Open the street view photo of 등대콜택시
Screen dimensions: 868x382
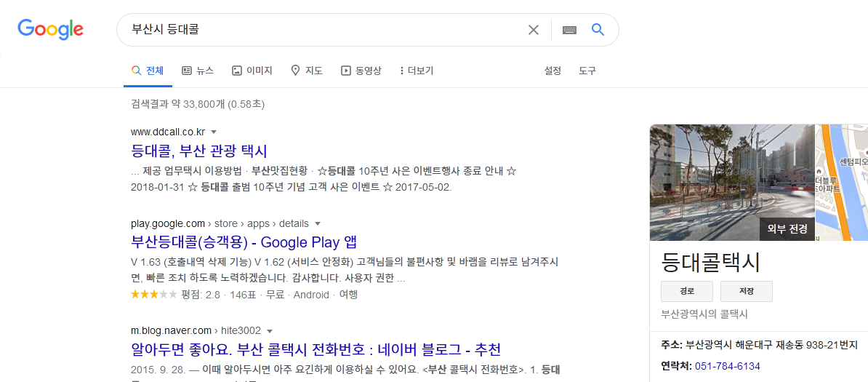click(x=732, y=183)
